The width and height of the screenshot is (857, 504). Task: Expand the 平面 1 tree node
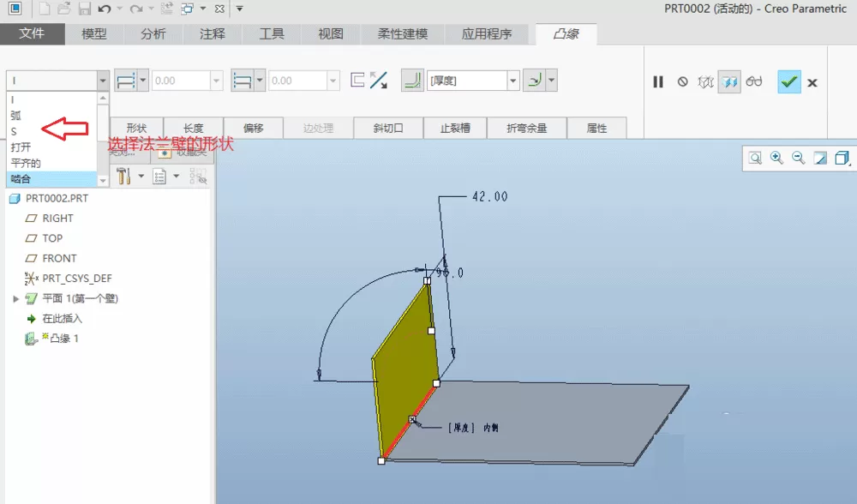[15, 298]
